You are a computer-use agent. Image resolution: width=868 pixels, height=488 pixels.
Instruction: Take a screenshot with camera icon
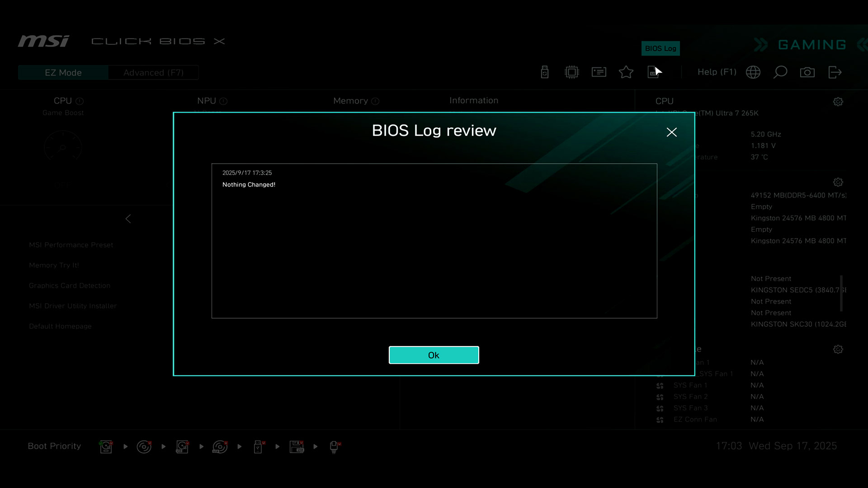(x=807, y=72)
